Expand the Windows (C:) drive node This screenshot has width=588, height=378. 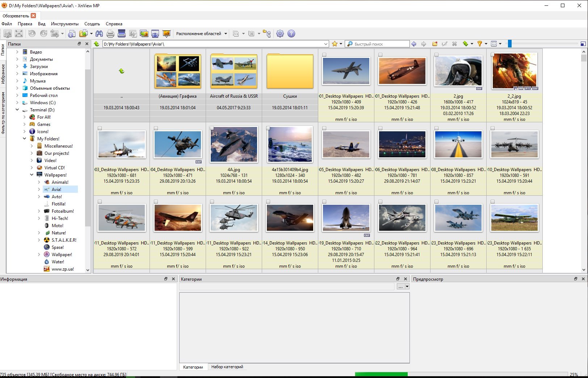click(x=17, y=103)
